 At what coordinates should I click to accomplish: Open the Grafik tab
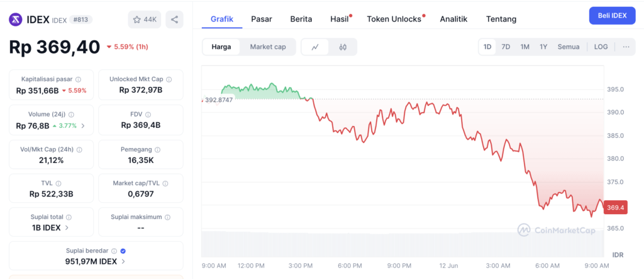click(x=222, y=19)
